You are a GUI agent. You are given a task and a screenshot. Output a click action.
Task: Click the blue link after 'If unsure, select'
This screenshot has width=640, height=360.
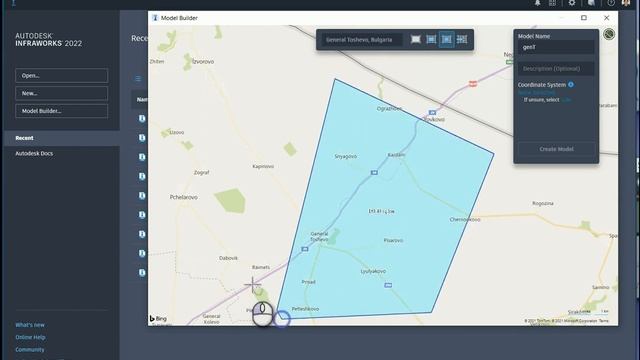(566, 100)
